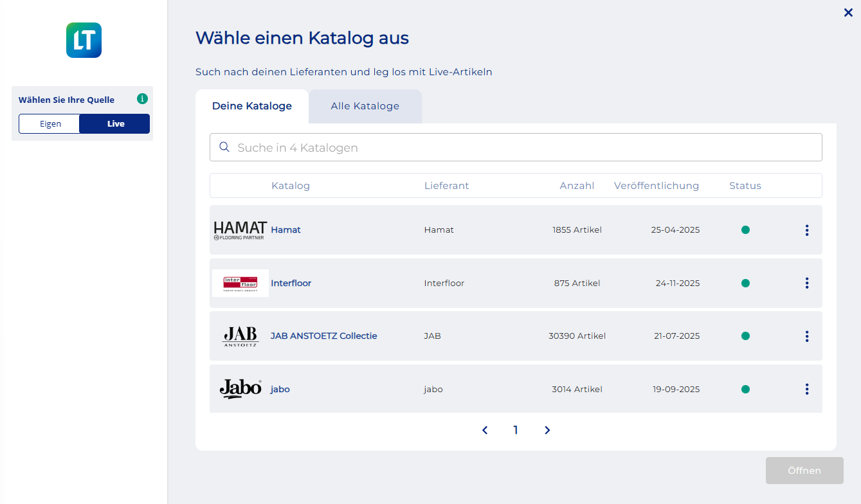Open the options menu for the Hamat catalog

[x=806, y=230]
